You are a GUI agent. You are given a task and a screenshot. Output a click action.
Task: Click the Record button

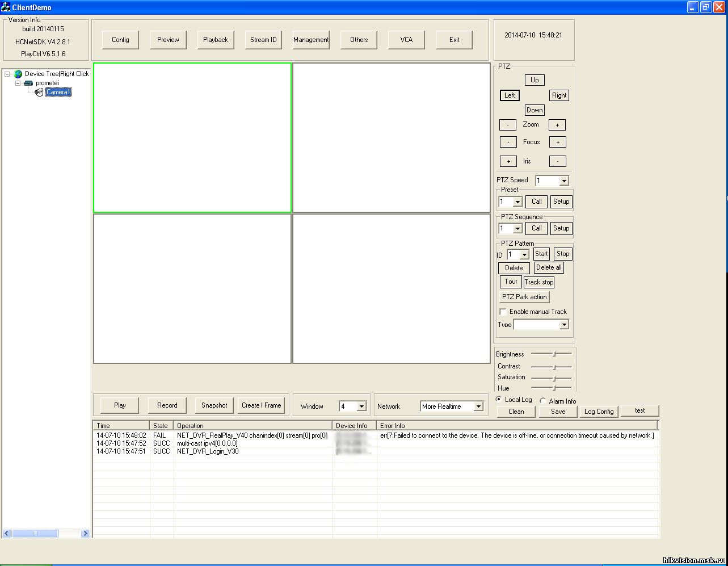tap(167, 405)
